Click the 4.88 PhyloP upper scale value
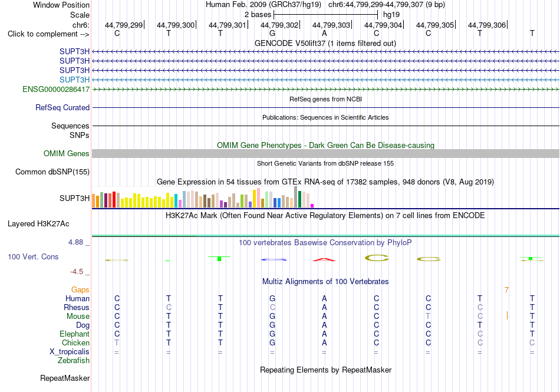 [75, 242]
